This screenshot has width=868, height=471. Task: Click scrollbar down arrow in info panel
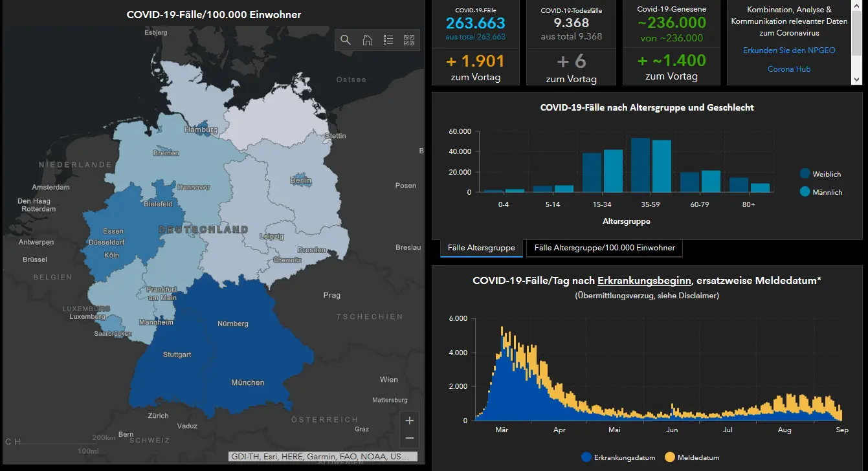click(x=858, y=79)
